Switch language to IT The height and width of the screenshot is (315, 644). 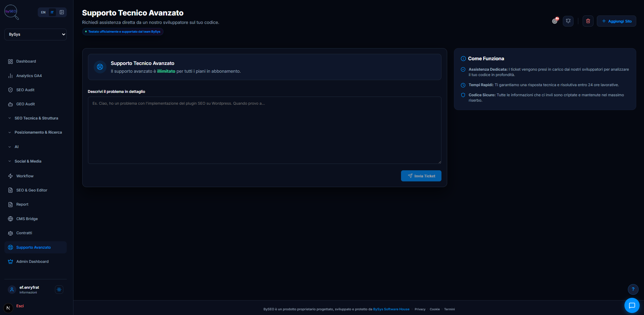pyautogui.click(x=52, y=12)
